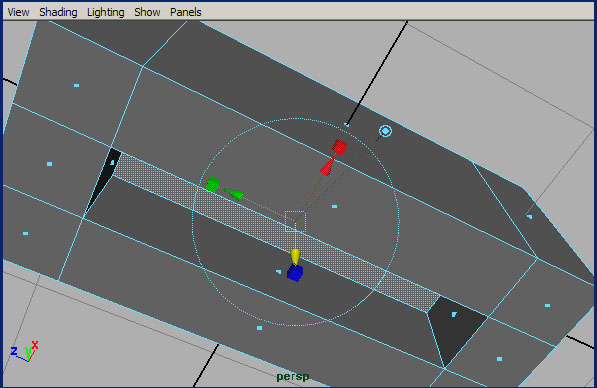Click the yellow cone arrow handle
Viewport: 597px width, 388px height.
click(295, 257)
